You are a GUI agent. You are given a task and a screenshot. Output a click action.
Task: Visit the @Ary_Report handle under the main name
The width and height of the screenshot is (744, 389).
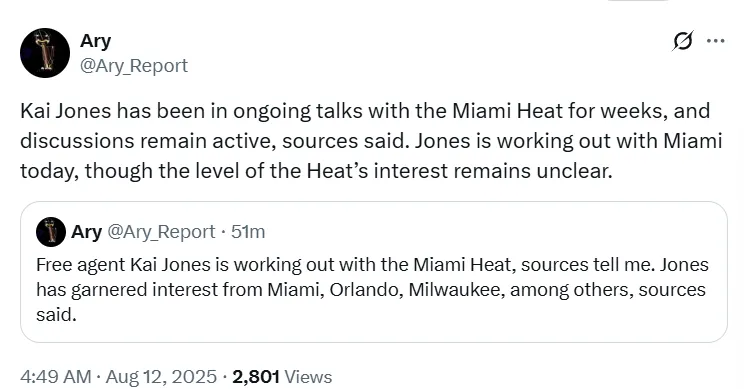(134, 65)
